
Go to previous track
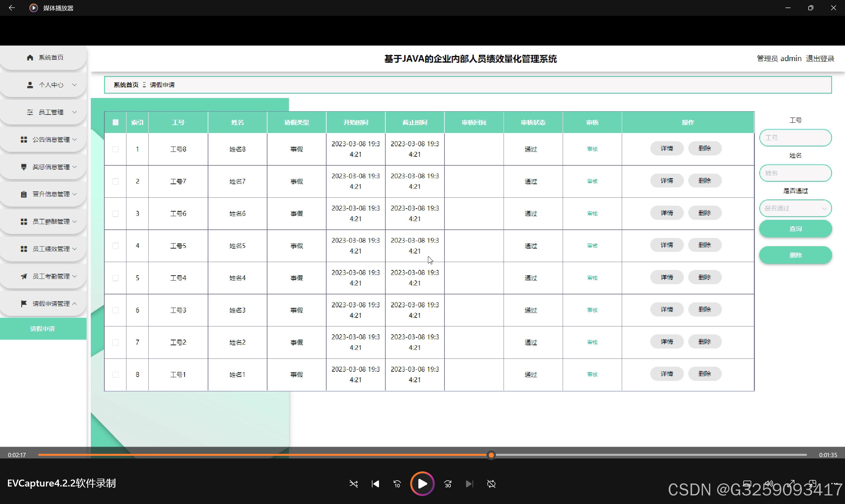pos(375,484)
